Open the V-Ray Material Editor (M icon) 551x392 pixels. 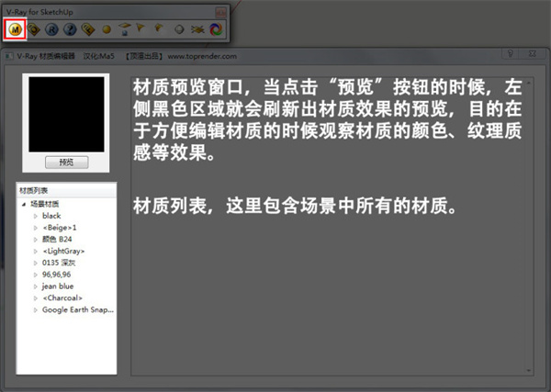tap(16, 29)
